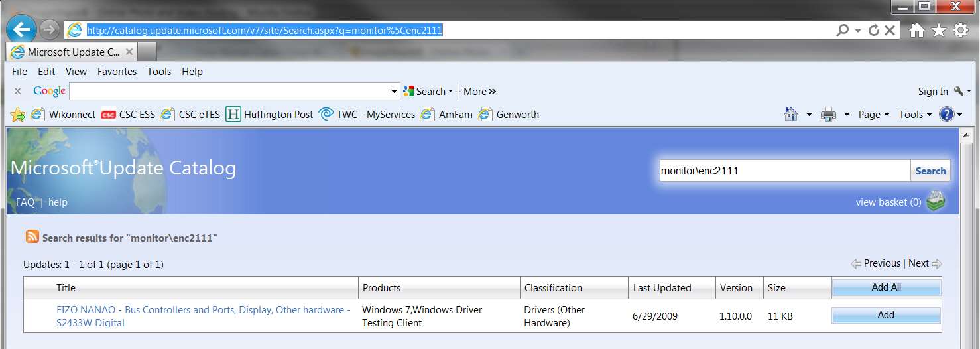Open Favorites with the star icon
This screenshot has height=349, width=980.
[x=938, y=31]
